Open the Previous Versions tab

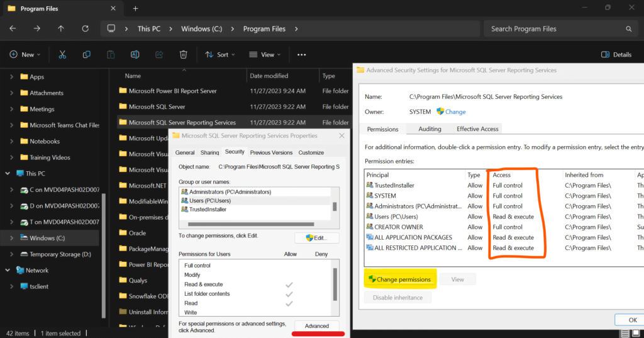pos(271,152)
